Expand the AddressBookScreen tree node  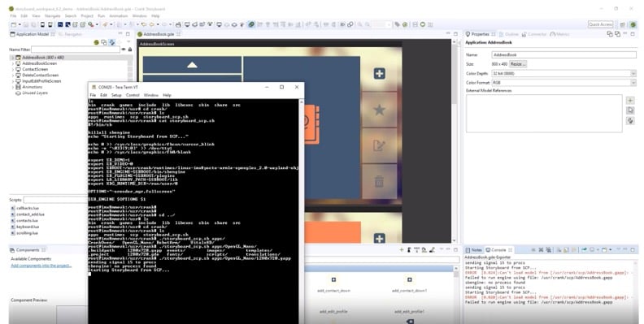[x=13, y=63]
